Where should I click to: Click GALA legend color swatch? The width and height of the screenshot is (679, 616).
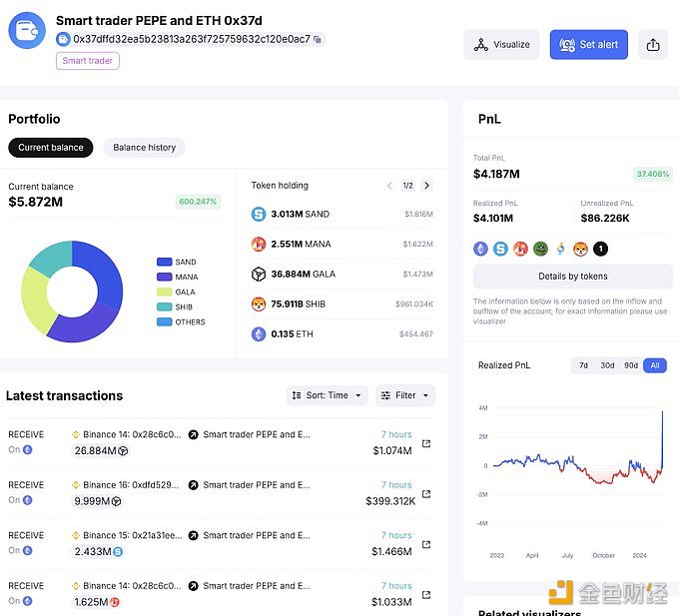pyautogui.click(x=164, y=292)
